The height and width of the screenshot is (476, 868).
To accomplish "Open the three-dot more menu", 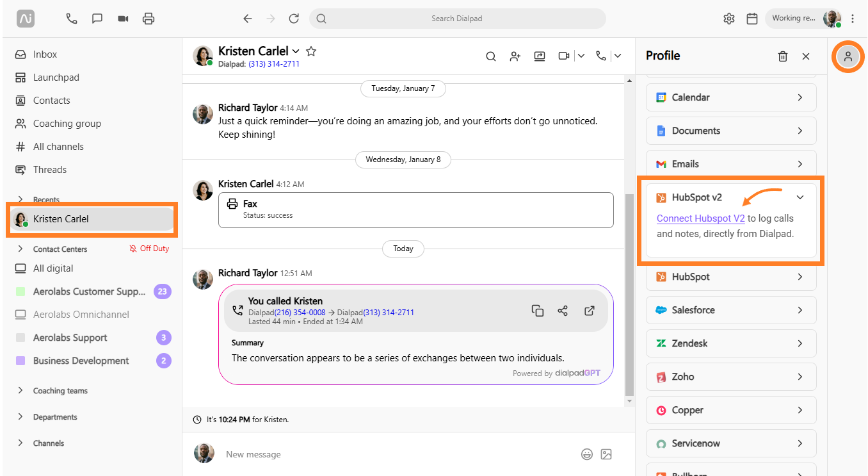I will (x=853, y=19).
